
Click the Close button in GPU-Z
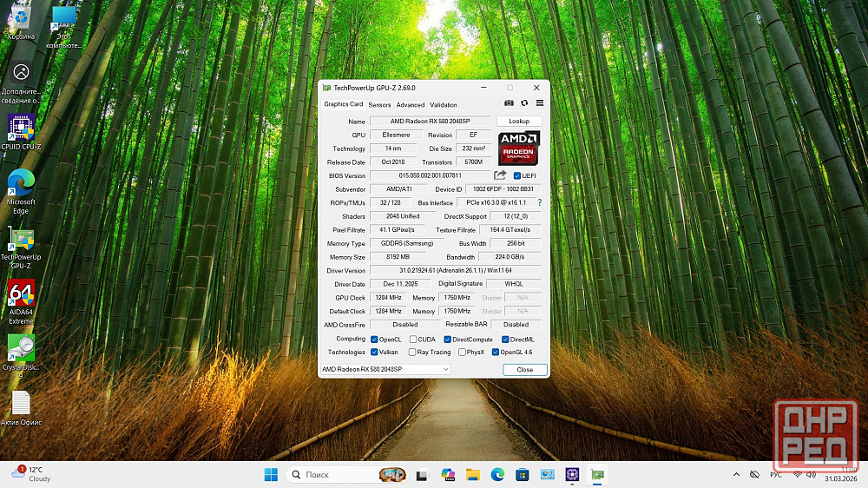pos(524,369)
